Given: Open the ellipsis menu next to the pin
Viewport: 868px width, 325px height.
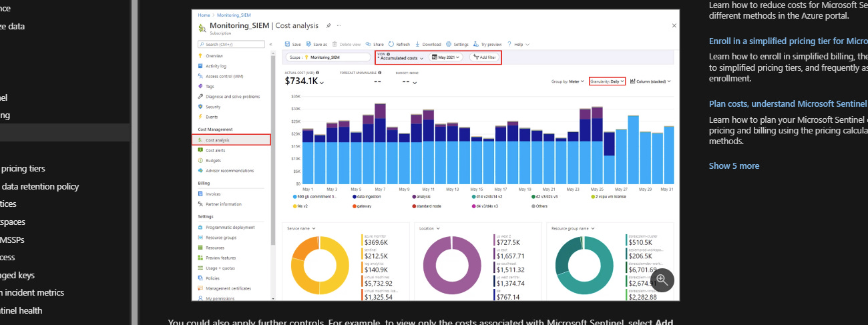Looking at the screenshot, I should click(339, 25).
